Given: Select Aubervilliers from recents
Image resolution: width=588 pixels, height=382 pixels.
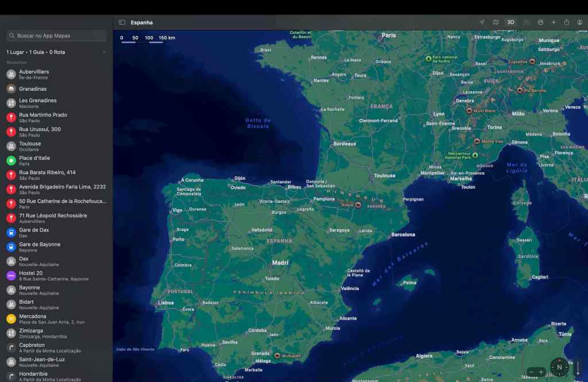Looking at the screenshot, I should tap(34, 74).
